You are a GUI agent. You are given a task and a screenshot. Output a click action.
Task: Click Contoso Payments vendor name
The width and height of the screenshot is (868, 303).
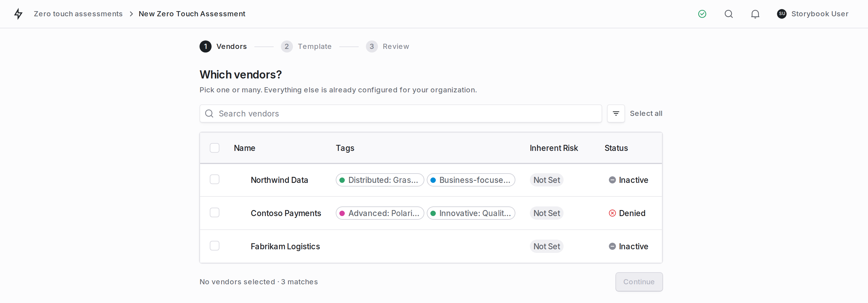(x=286, y=213)
